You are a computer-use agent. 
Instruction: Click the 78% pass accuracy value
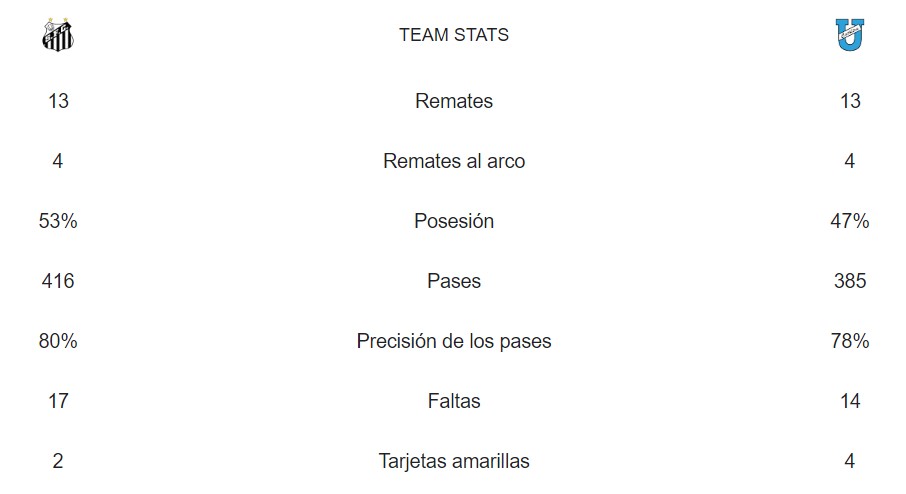[850, 341]
